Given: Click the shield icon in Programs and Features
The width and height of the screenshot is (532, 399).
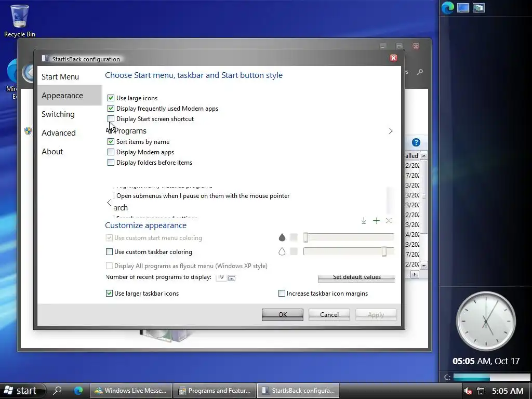Looking at the screenshot, I should click(x=28, y=131).
